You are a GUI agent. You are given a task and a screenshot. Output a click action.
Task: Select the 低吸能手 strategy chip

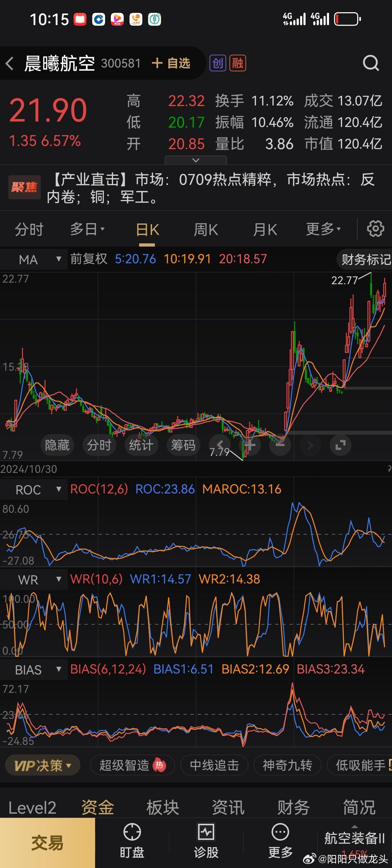coord(360,765)
